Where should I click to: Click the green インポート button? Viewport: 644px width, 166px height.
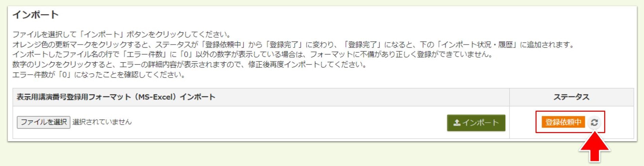[x=476, y=123]
